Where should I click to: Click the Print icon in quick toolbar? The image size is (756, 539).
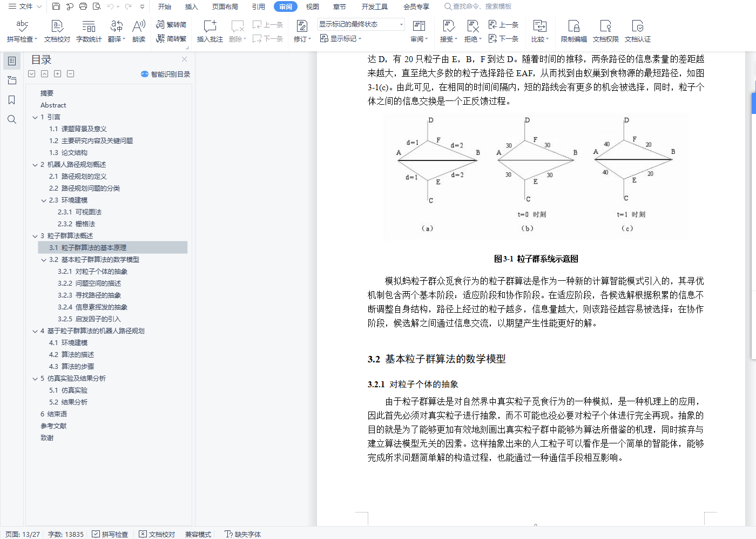pos(83,6)
